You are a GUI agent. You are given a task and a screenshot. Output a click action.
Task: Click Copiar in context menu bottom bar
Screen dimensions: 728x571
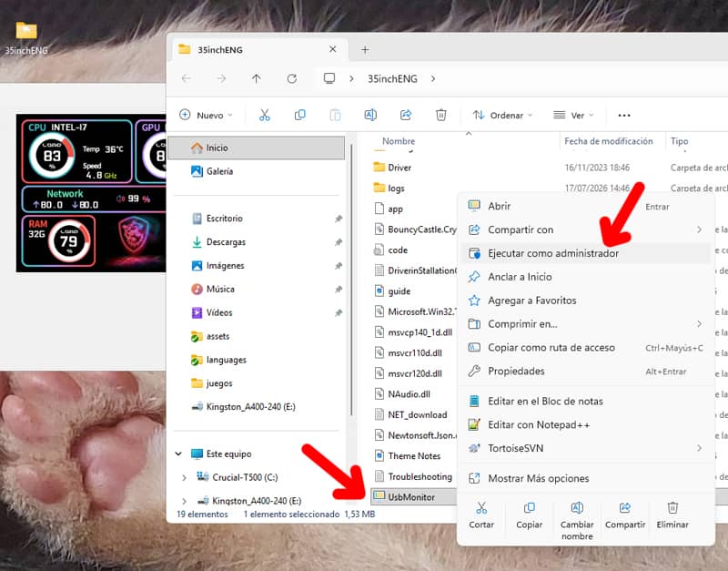530,515
